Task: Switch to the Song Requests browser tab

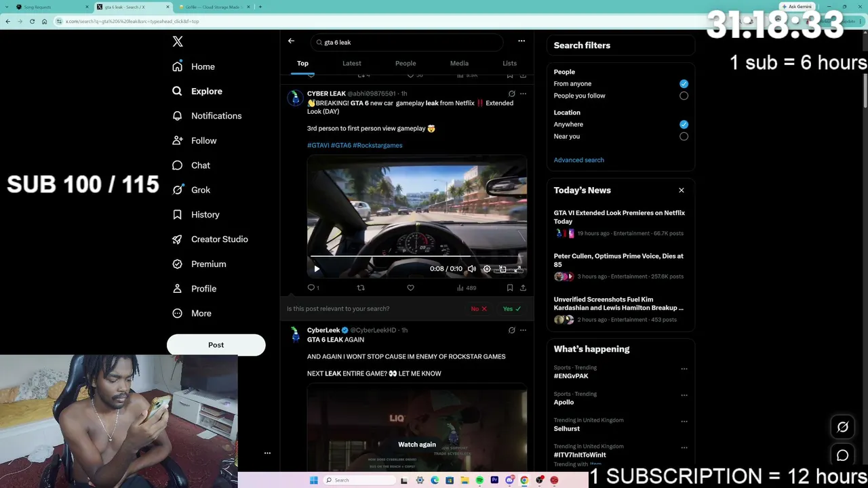Action: 52,7
